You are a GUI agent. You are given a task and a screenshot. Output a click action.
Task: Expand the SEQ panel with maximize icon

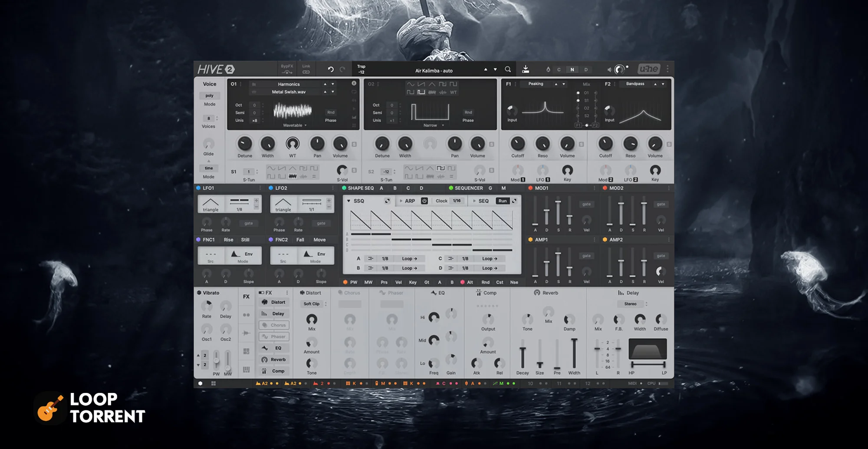point(514,201)
